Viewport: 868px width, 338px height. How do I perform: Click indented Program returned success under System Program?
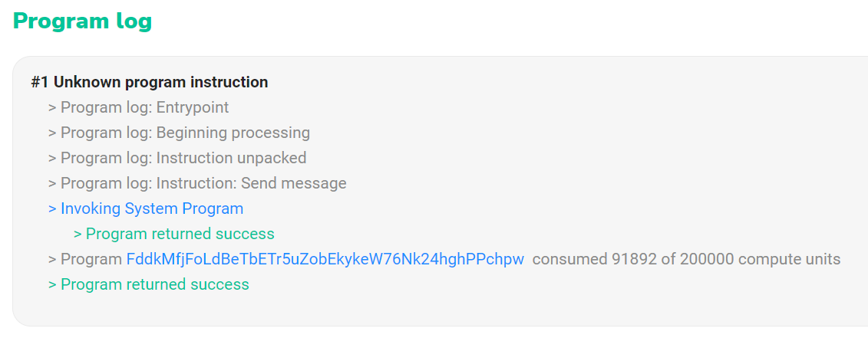(x=180, y=234)
